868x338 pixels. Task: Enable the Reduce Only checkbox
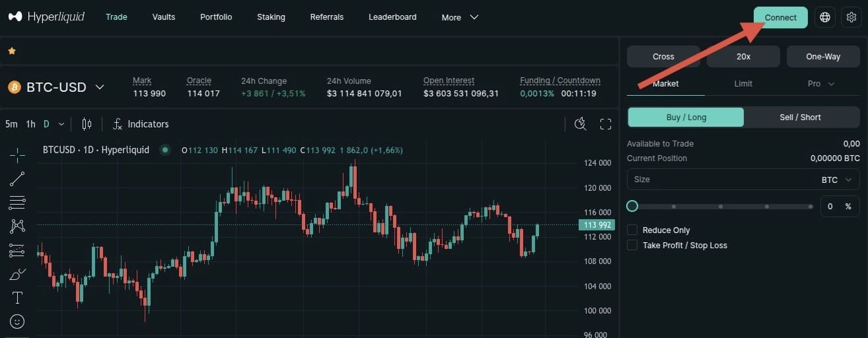pyautogui.click(x=632, y=230)
